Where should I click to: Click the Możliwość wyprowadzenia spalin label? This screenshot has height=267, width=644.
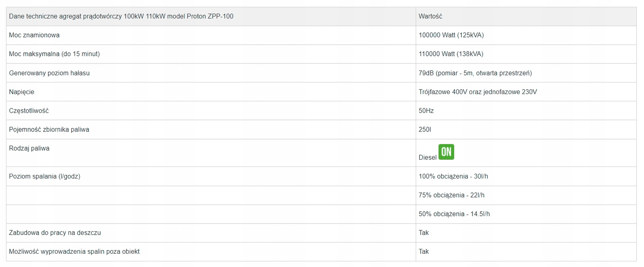coord(74,252)
